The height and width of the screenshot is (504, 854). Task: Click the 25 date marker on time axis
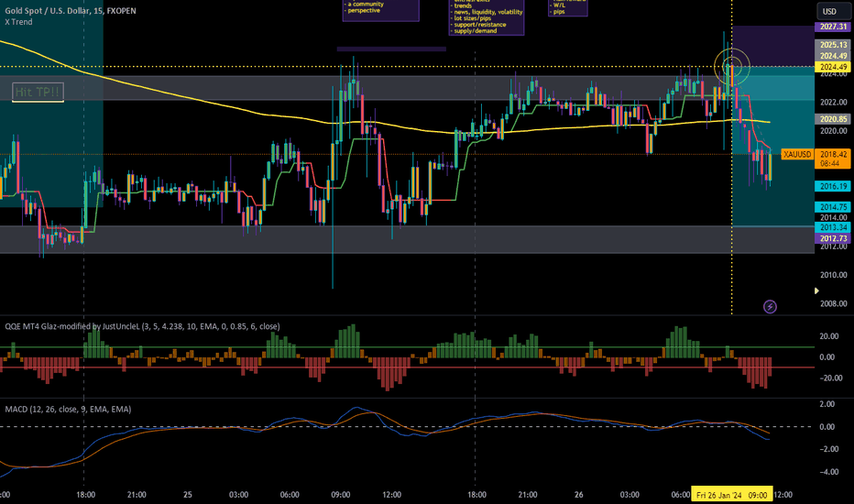pyautogui.click(x=187, y=495)
